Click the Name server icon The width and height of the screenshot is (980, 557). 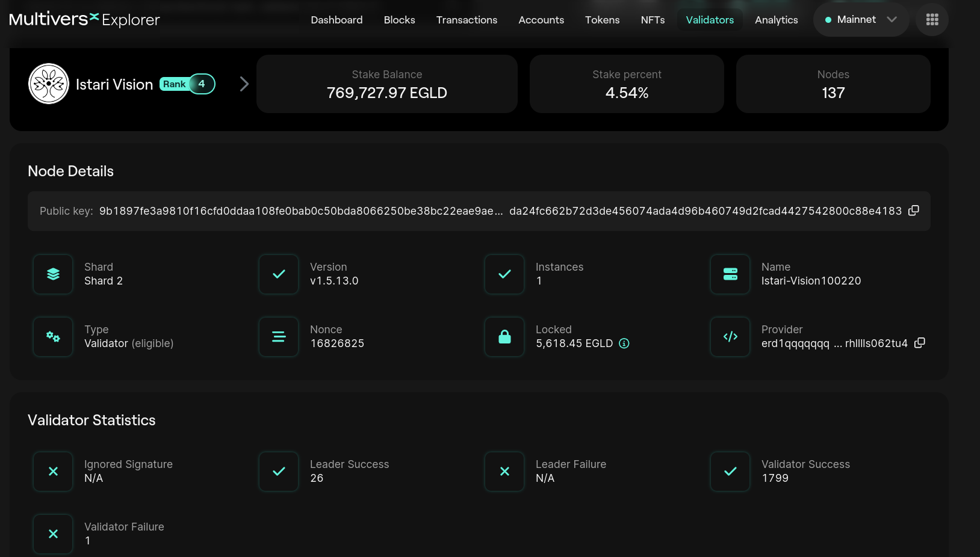coord(730,274)
